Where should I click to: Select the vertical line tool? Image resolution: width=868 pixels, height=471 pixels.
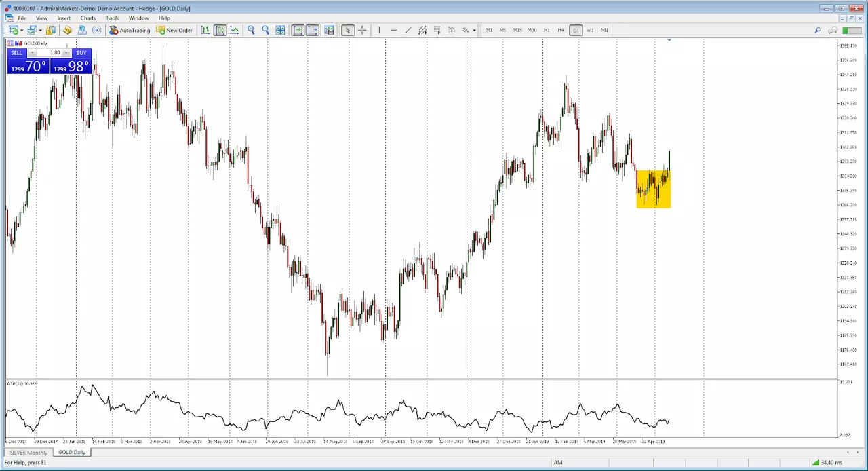[379, 30]
